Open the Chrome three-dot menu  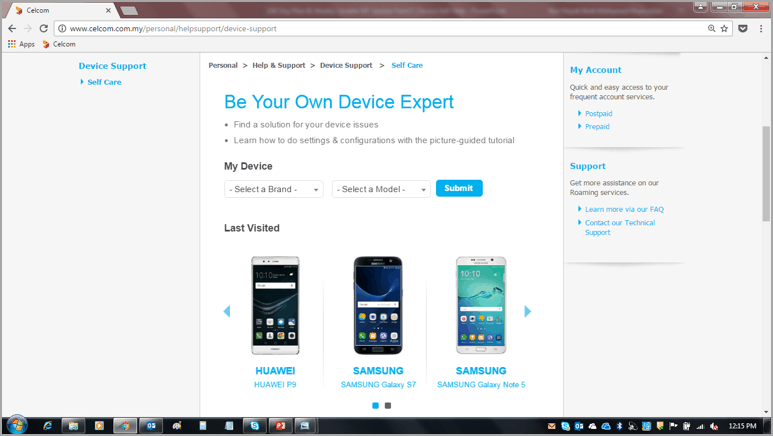[x=761, y=29]
